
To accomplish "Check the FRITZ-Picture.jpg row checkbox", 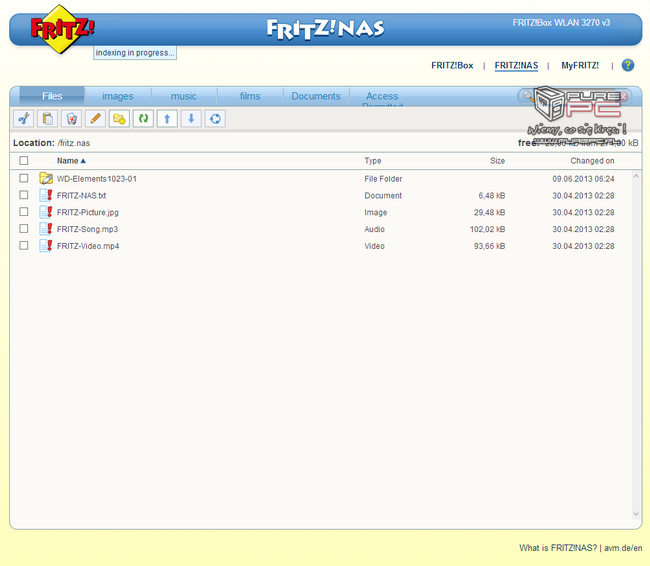I will click(24, 212).
